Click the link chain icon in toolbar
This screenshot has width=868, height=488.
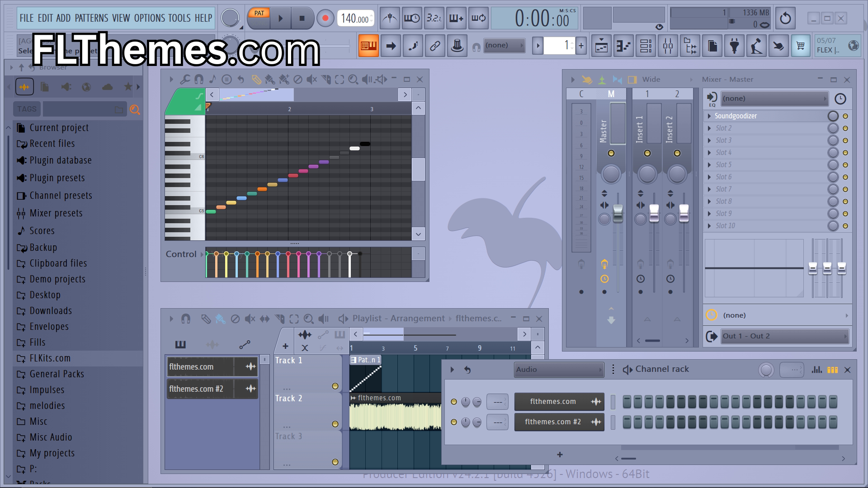(x=435, y=46)
